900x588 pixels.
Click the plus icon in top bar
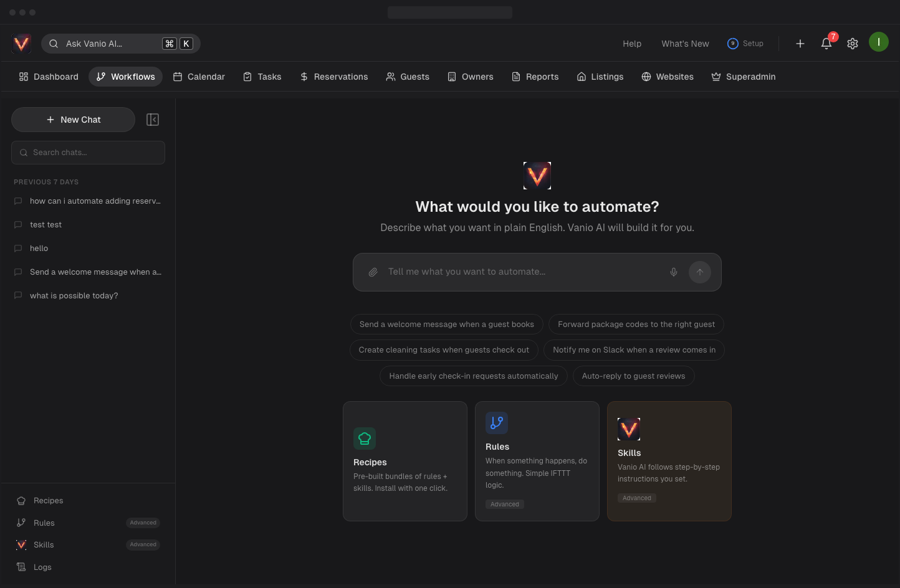800,44
